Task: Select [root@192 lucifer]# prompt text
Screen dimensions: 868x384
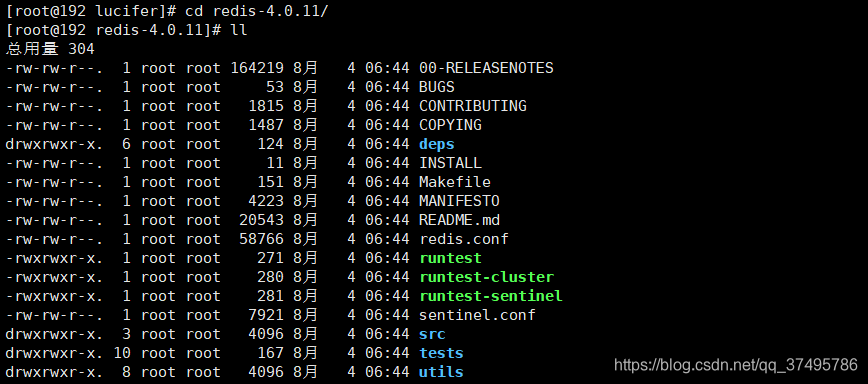Action: (x=91, y=11)
